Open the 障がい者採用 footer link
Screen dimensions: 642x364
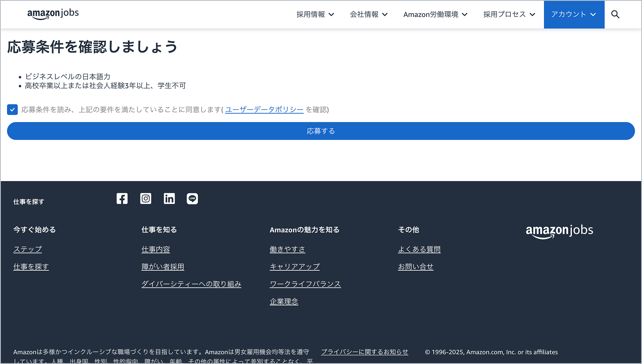point(163,267)
